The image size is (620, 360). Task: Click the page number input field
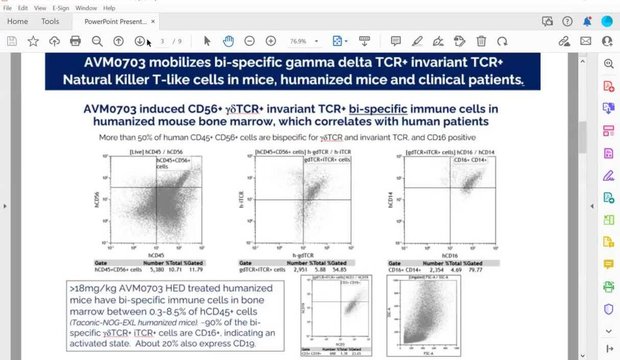click(x=162, y=41)
